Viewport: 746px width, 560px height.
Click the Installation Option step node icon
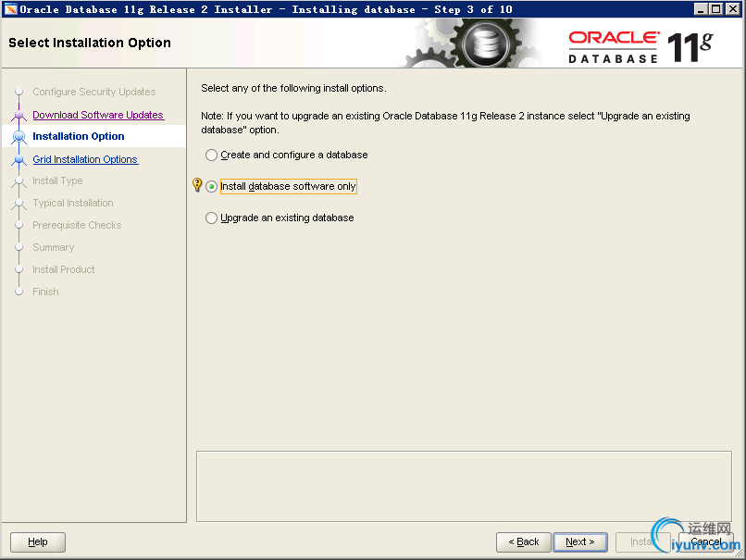19,137
